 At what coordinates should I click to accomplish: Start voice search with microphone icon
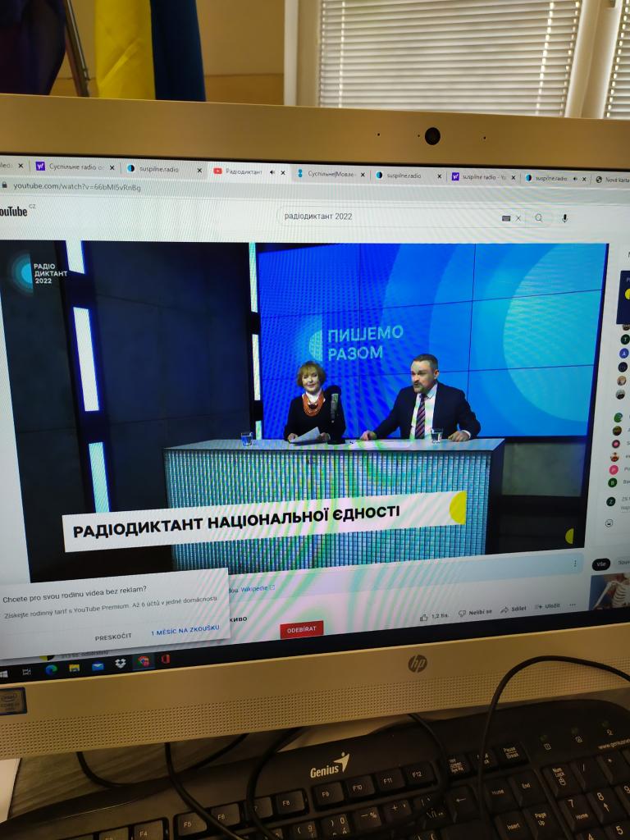pos(564,218)
